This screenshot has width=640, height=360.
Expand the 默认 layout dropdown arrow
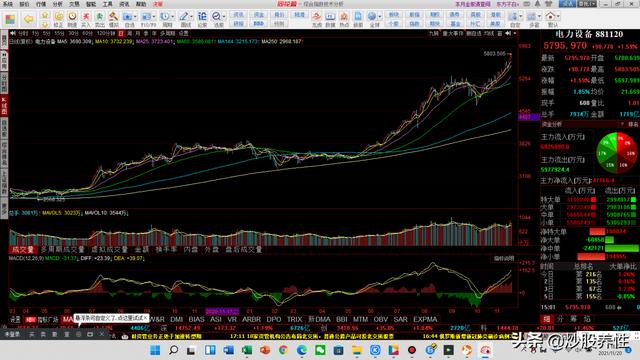click(x=558, y=16)
